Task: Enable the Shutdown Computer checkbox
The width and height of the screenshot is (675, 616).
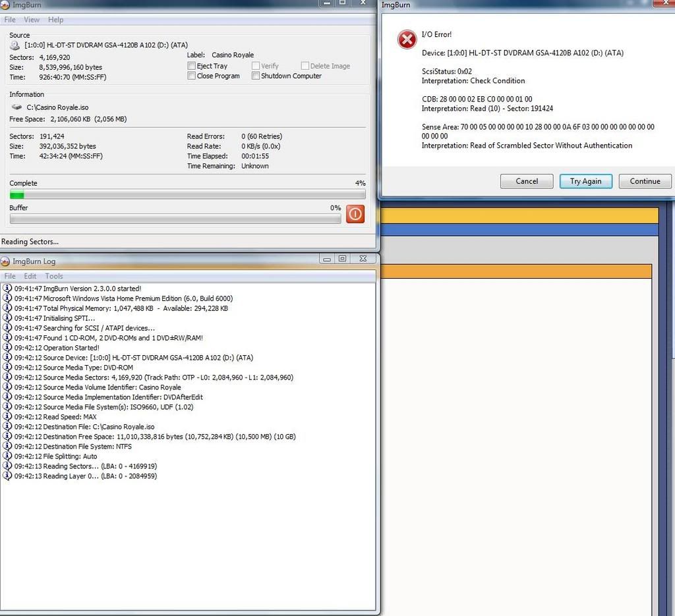Action: (x=256, y=76)
